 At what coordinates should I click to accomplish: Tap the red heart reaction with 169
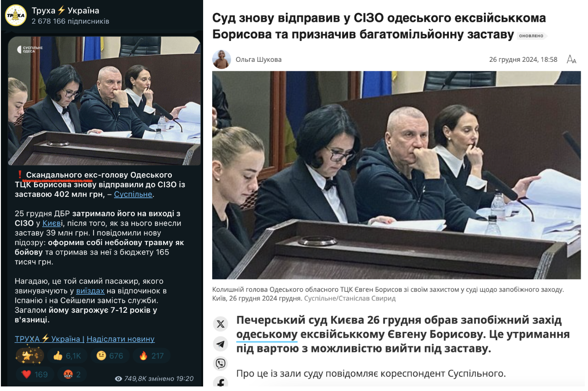pos(35,375)
